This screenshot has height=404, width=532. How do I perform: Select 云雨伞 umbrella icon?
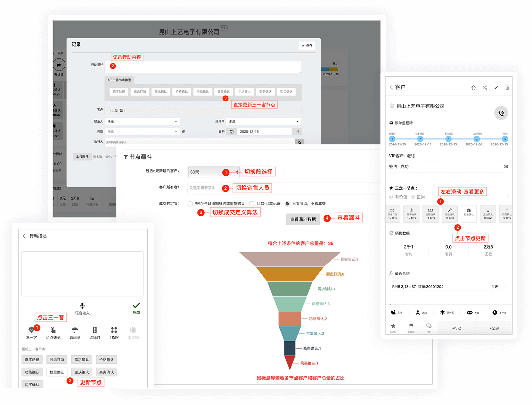pos(75,330)
